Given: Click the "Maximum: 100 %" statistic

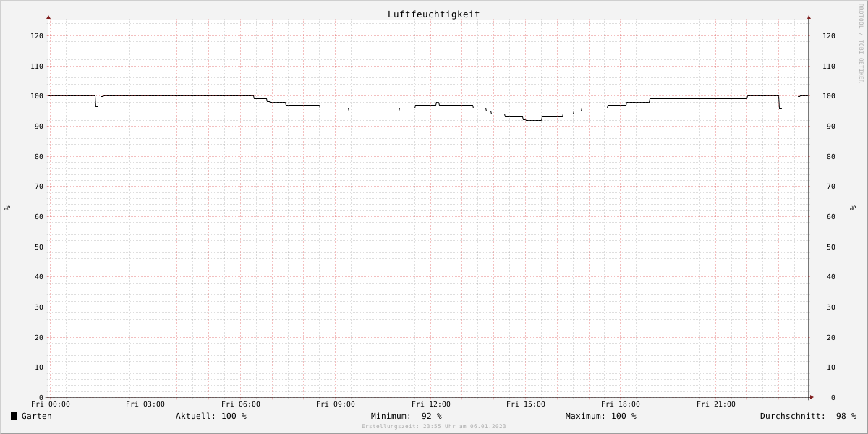Looking at the screenshot, I should 601,416.
